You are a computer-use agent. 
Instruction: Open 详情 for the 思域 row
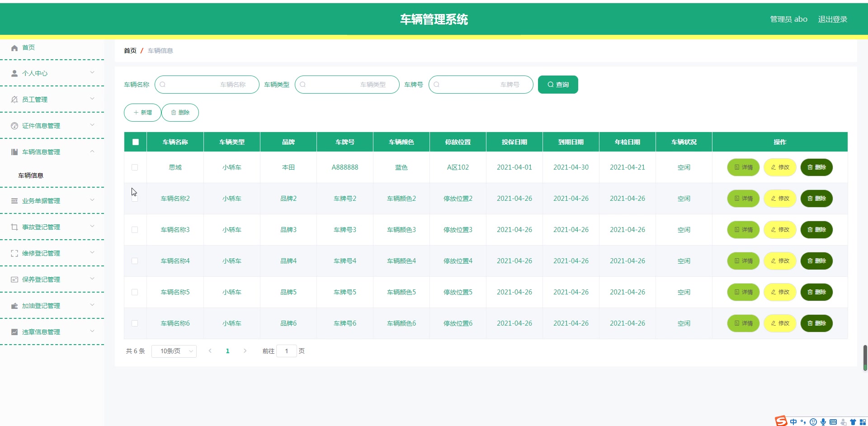[x=743, y=167]
